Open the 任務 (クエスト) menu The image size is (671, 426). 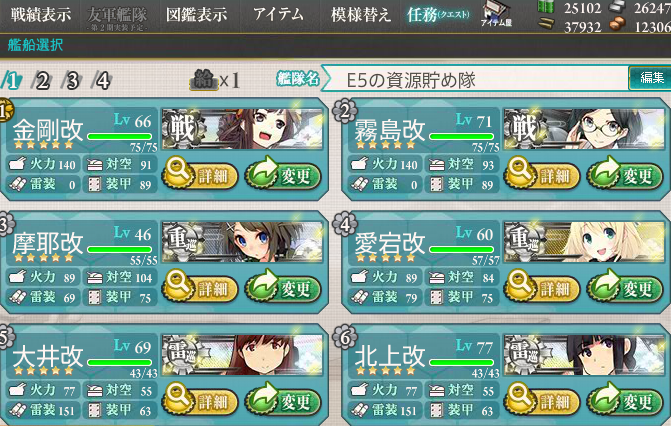point(438,15)
